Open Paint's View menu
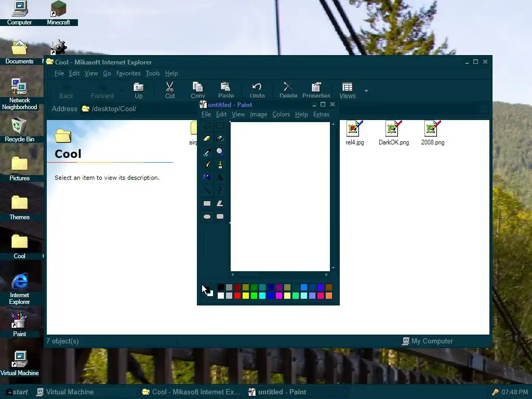The image size is (532, 399). click(x=238, y=114)
